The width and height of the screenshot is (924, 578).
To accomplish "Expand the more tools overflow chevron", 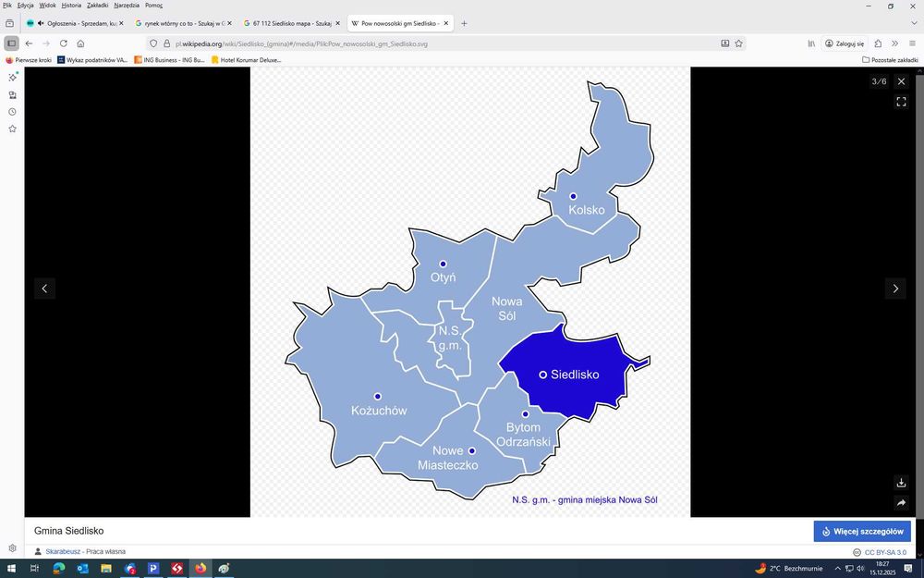I will pyautogui.click(x=894, y=43).
